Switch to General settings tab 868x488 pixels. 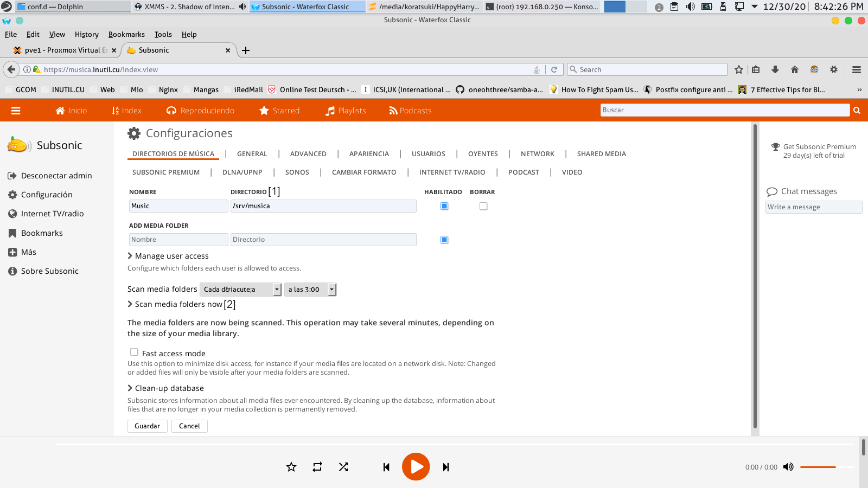[252, 154]
